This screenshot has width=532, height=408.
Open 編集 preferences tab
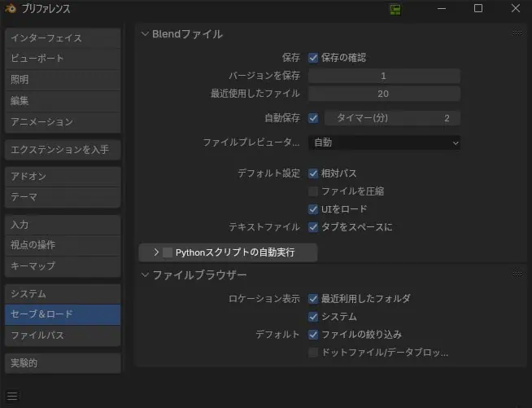63,101
